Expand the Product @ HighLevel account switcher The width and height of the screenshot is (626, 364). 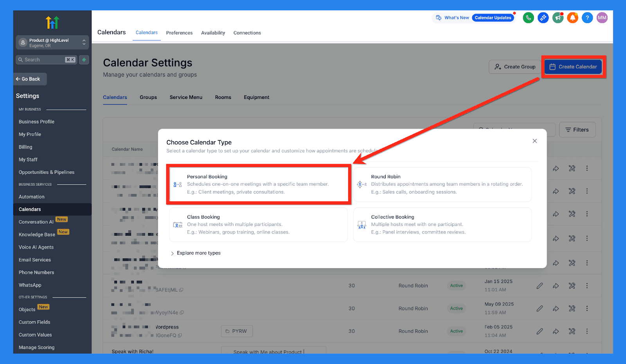tap(52, 43)
